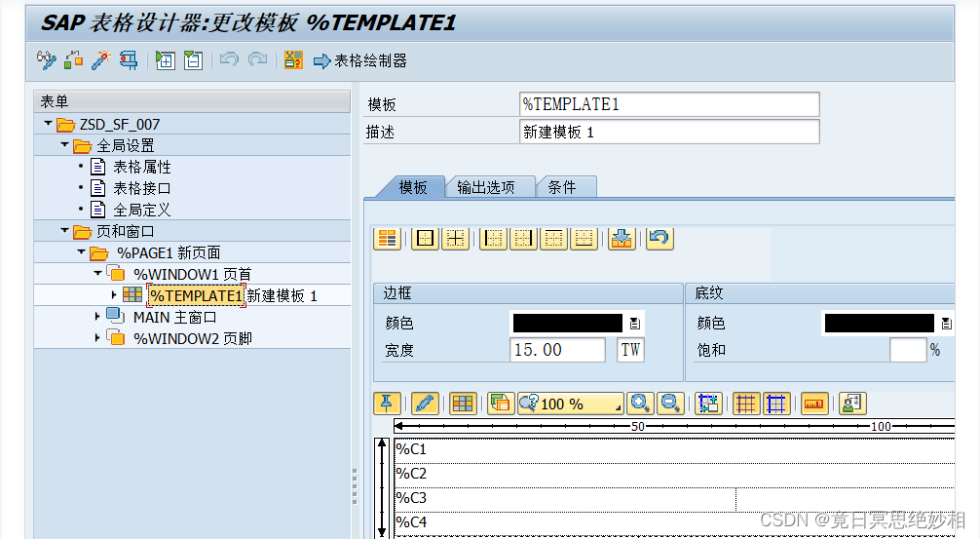Screen dimensions: 980x539
Task: Select the %C2 row in table painter
Action: point(674,475)
